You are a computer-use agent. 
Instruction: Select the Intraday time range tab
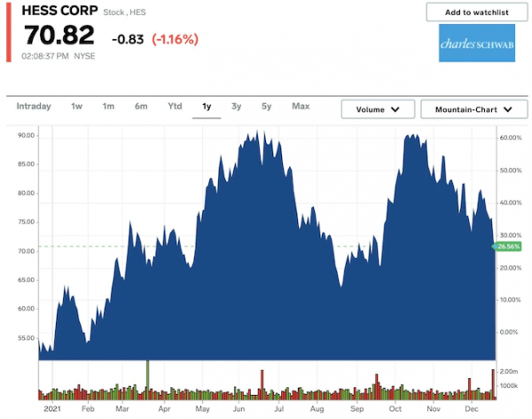click(x=34, y=107)
